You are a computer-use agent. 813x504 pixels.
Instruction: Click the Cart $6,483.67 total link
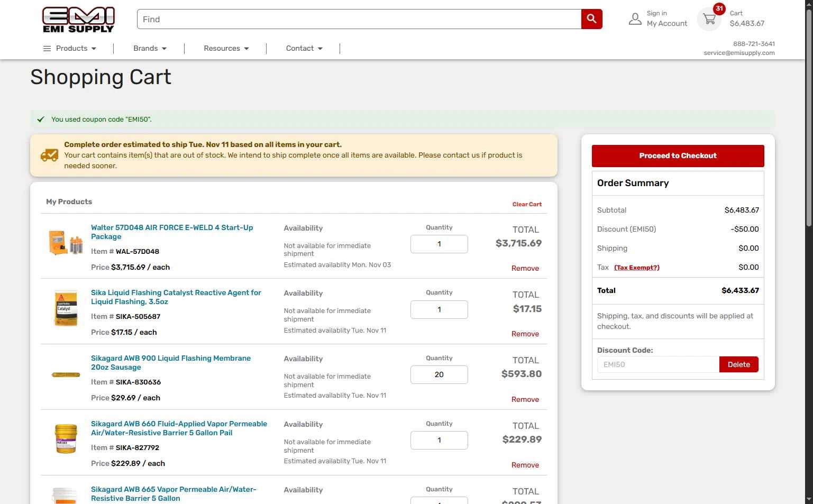coord(747,19)
